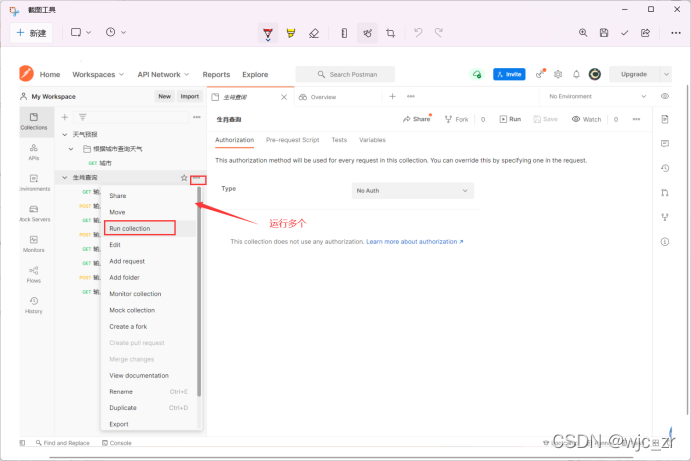Image resolution: width=691 pixels, height=461 pixels.
Task: Open the Collections sidebar panel
Action: [x=34, y=121]
